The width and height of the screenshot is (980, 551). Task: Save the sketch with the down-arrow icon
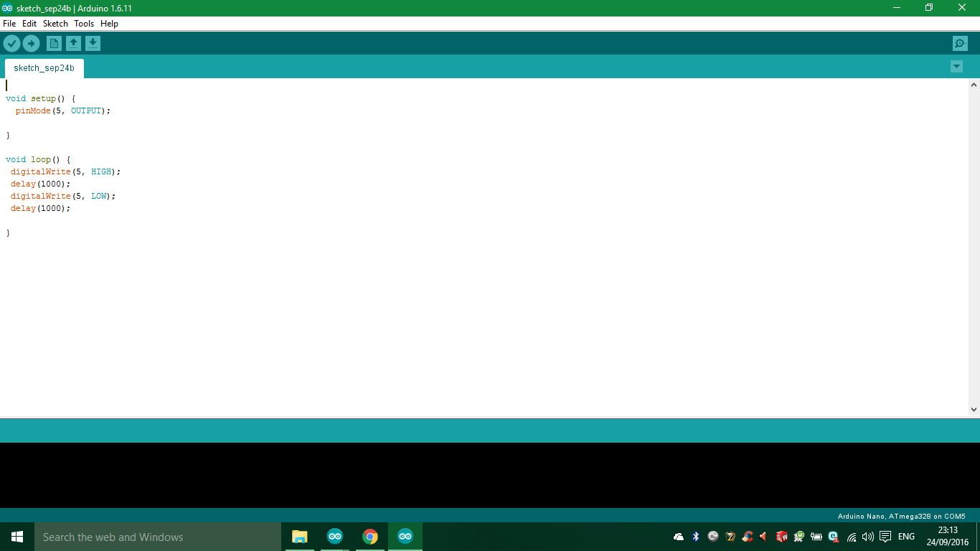coord(93,44)
